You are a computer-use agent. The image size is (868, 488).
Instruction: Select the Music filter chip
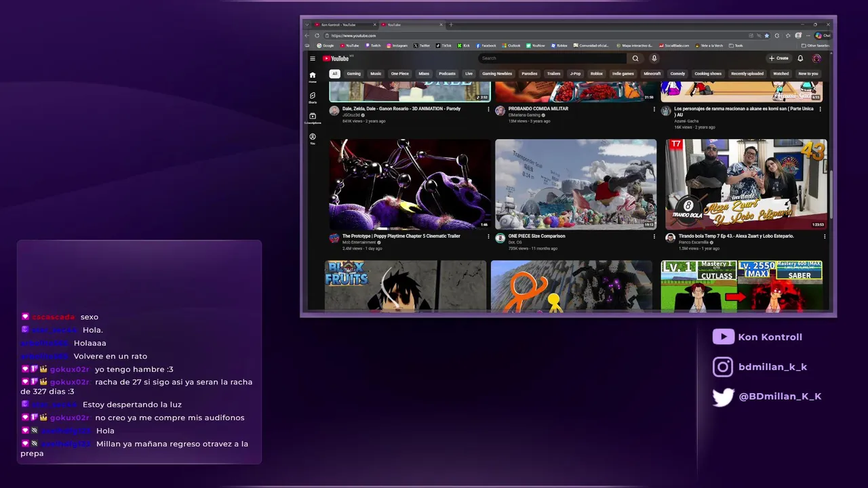[376, 73]
